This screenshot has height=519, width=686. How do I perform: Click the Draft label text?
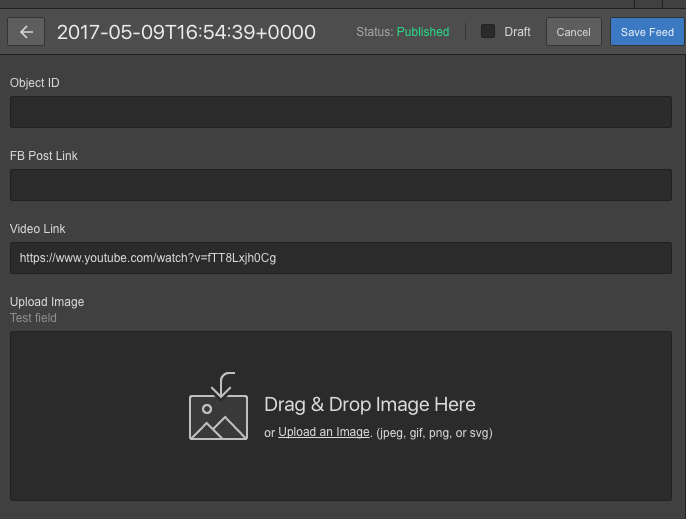517,32
